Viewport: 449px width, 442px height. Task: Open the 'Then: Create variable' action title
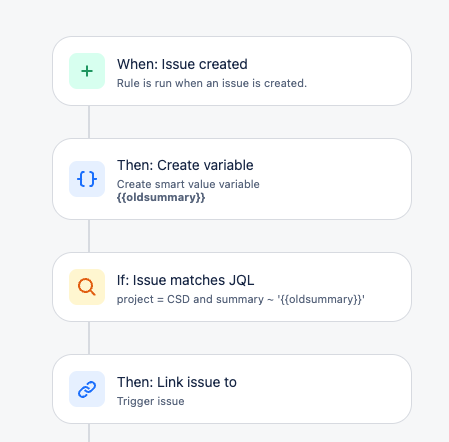coord(185,165)
